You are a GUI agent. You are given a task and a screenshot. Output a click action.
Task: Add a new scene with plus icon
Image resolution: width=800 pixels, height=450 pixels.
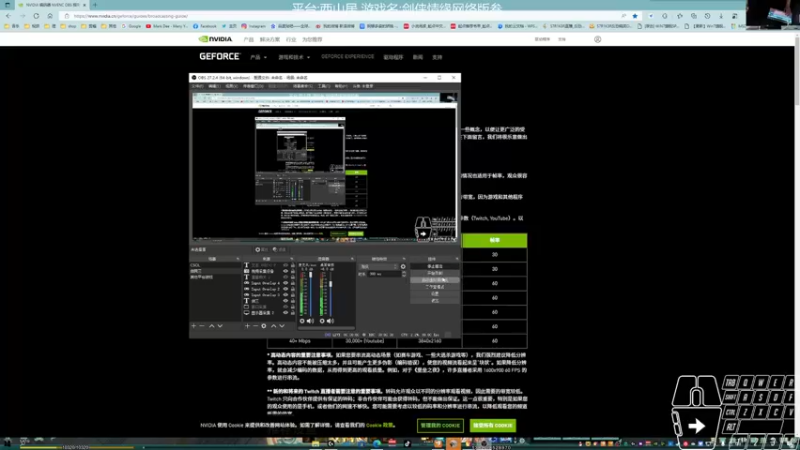point(194,326)
